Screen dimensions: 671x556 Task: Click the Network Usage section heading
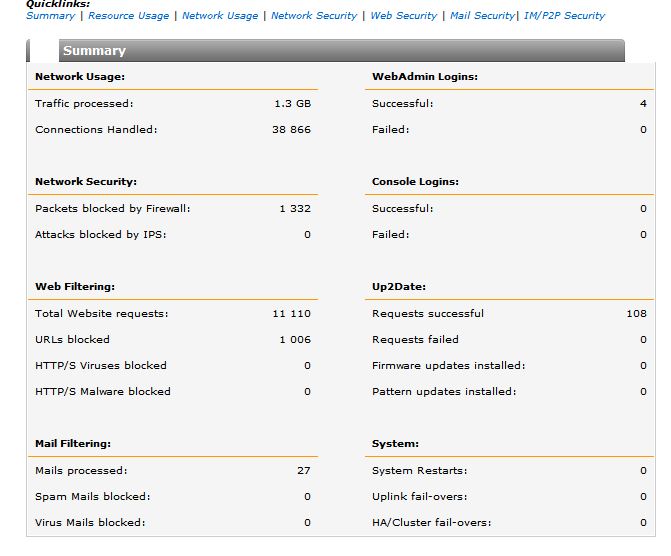click(x=80, y=76)
